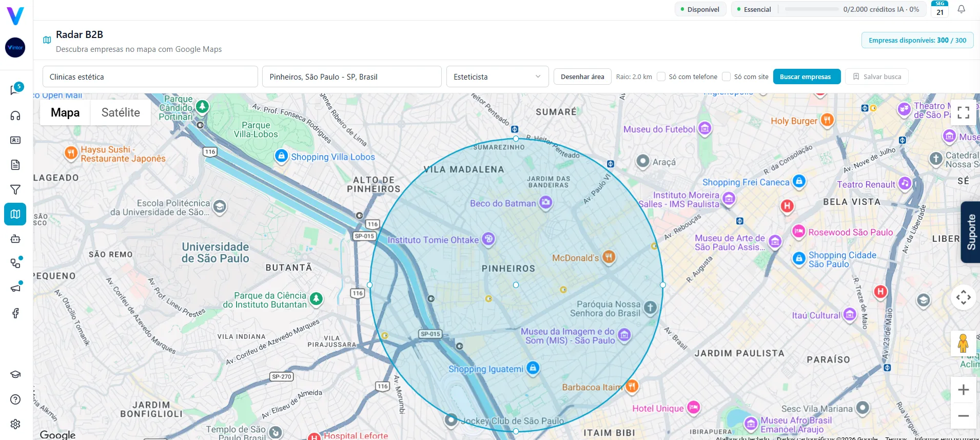Click the Street View pegman icon
The width and height of the screenshot is (980, 440).
963,343
